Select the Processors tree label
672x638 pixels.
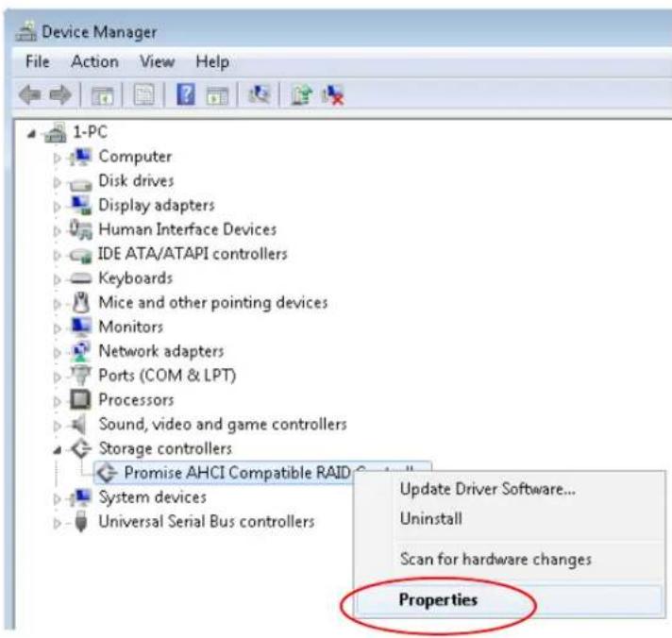pyautogui.click(x=136, y=400)
